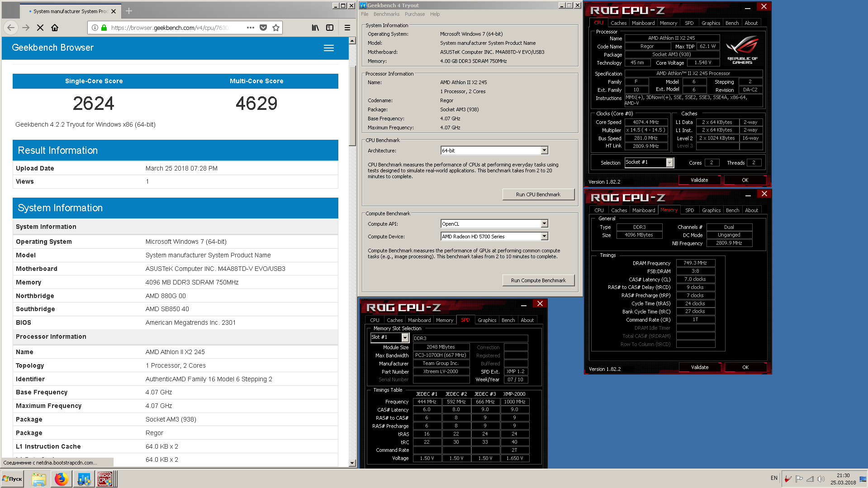Run the Compute Benchmark

tap(538, 280)
